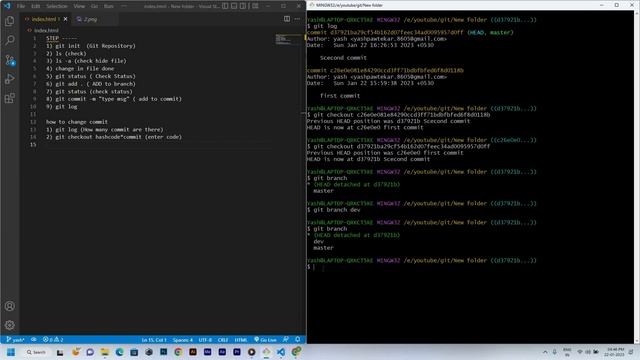Viewport: 640px width, 360px height.
Task: Open the Source Control view
Action: coord(10,60)
